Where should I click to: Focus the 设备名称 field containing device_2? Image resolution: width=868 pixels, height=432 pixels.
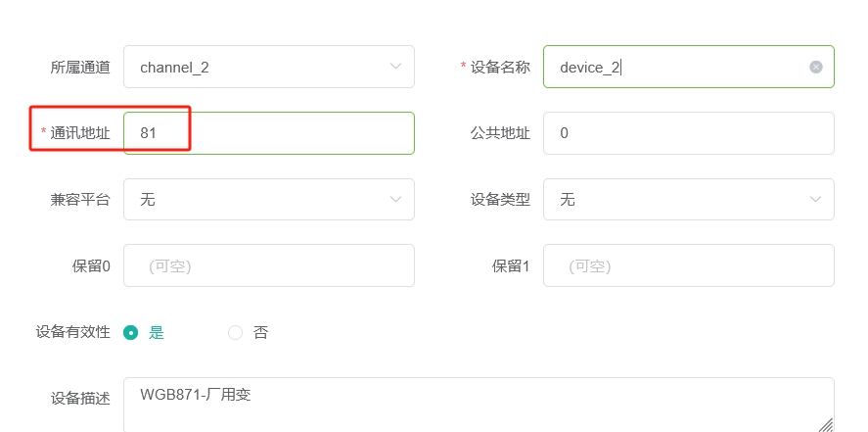689,67
